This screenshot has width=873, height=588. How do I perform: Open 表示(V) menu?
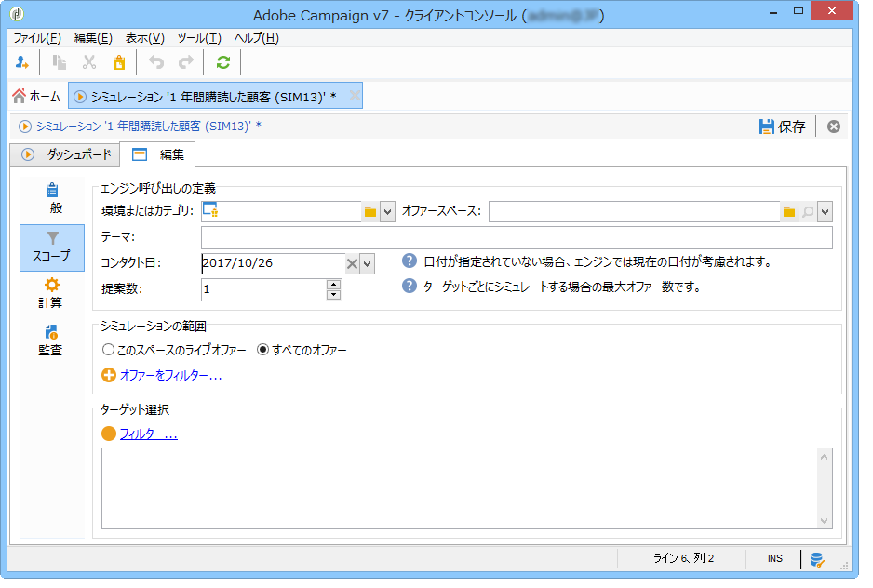(144, 38)
